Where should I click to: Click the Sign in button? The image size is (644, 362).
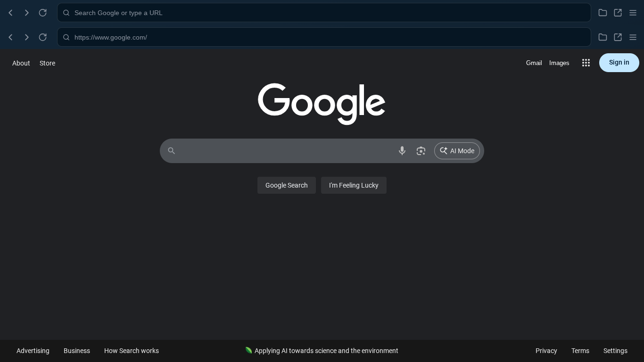[x=619, y=63]
